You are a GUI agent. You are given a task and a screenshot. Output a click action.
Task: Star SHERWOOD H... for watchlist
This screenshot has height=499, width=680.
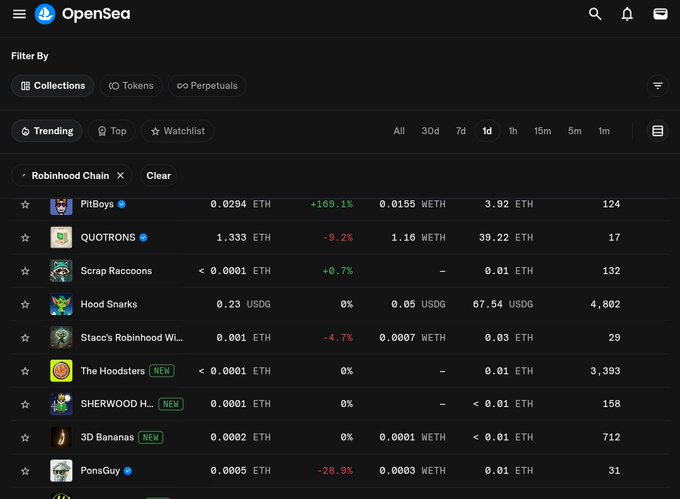[25, 404]
